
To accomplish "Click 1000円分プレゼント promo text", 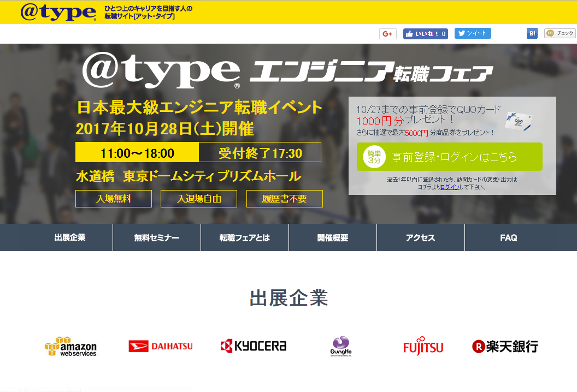I will (405, 120).
